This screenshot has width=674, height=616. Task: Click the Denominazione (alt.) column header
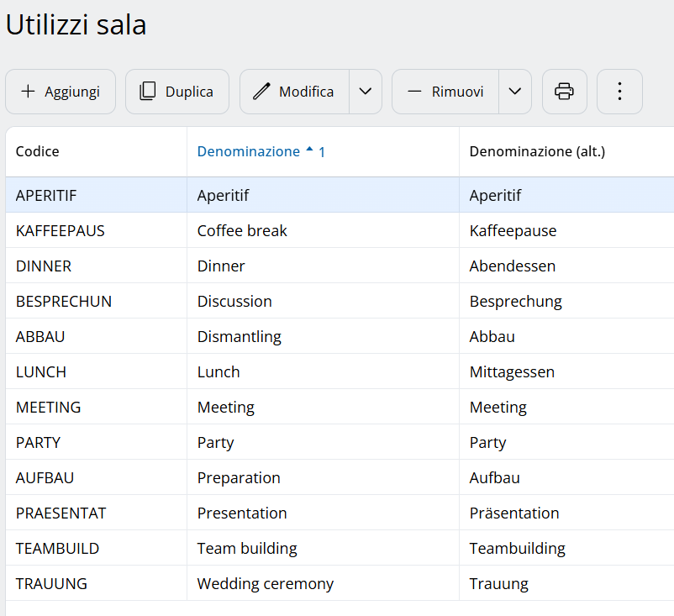537,152
